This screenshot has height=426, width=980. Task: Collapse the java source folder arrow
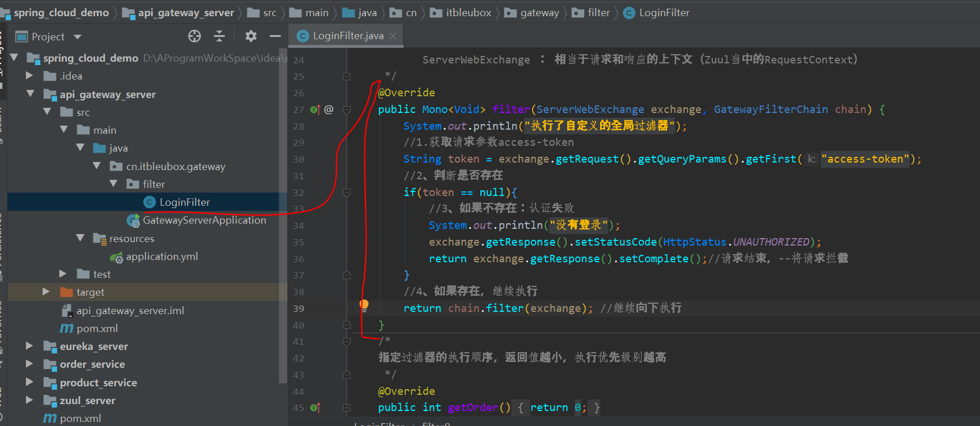coord(81,148)
